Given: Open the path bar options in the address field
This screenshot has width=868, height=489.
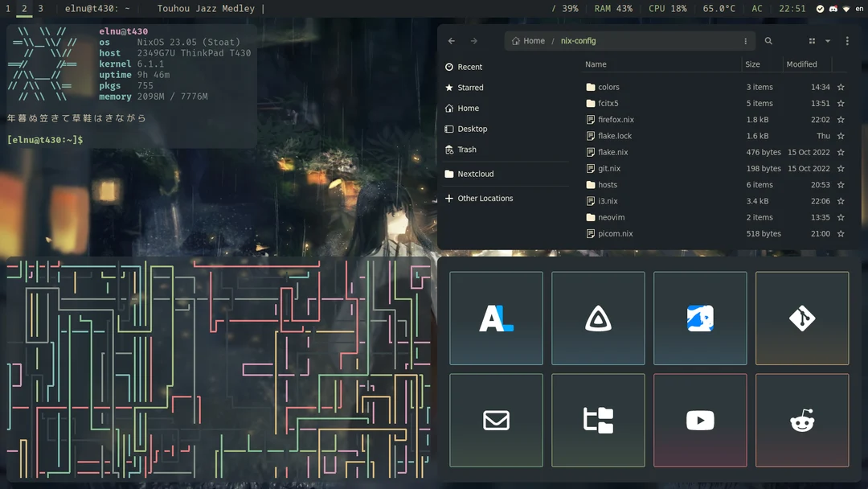Looking at the screenshot, I should [x=745, y=40].
